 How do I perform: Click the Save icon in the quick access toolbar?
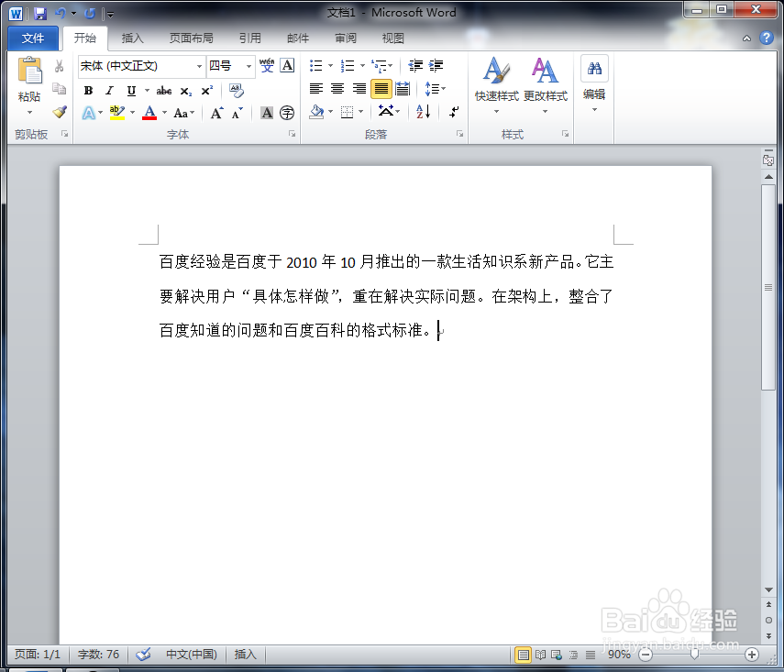40,14
